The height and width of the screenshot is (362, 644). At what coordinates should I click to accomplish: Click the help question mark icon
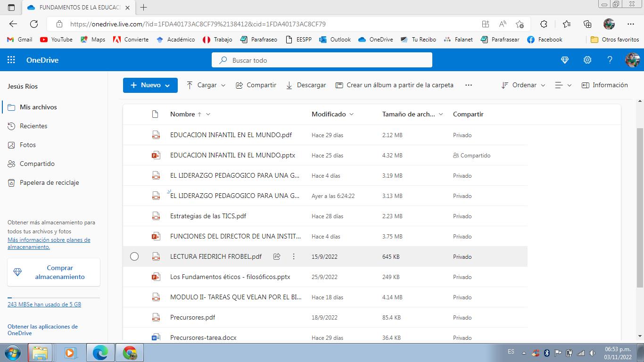tap(610, 60)
